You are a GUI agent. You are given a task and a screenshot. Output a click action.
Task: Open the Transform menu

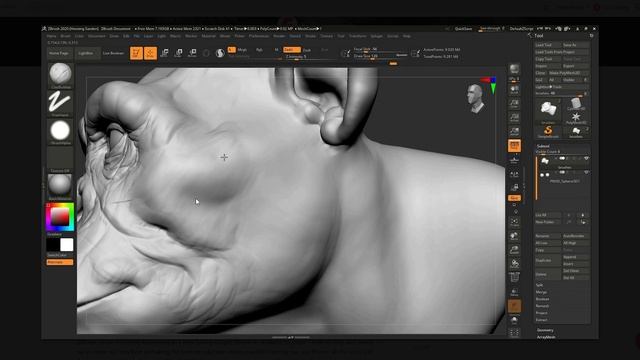358,36
